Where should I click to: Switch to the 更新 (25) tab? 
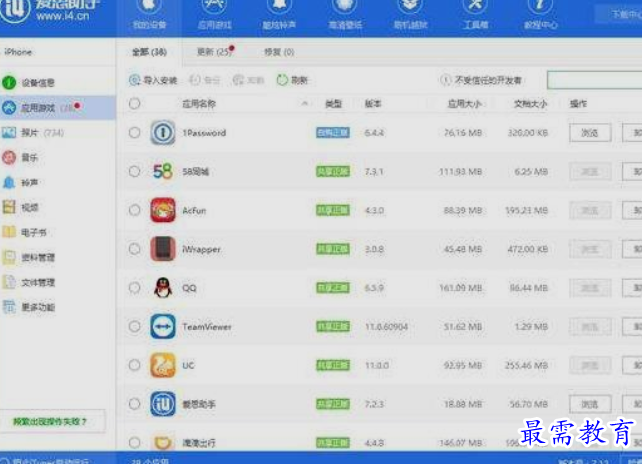click(215, 52)
